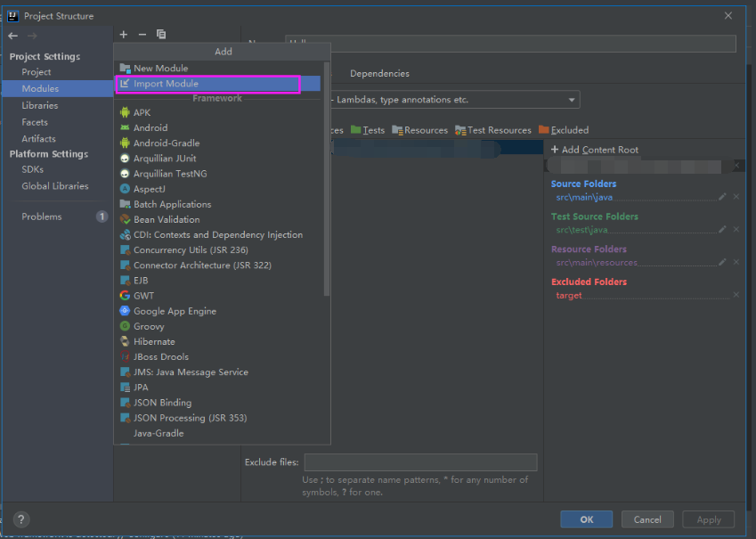The width and height of the screenshot is (756, 539).
Task: Open SDKs under Platform Settings
Action: tap(32, 169)
